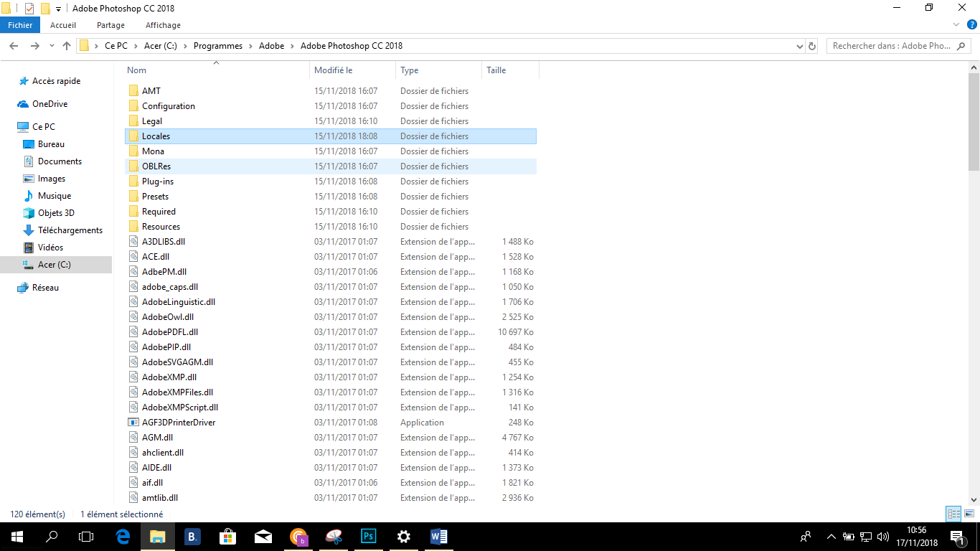This screenshot has width=980, height=551.
Task: Open the Partage ribbon tab
Action: (111, 25)
